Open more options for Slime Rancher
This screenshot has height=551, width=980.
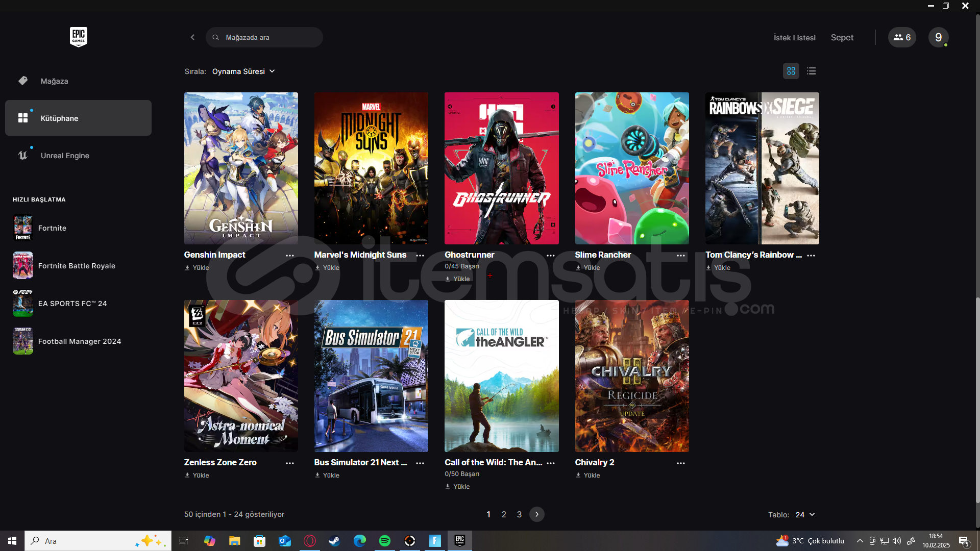click(x=681, y=255)
